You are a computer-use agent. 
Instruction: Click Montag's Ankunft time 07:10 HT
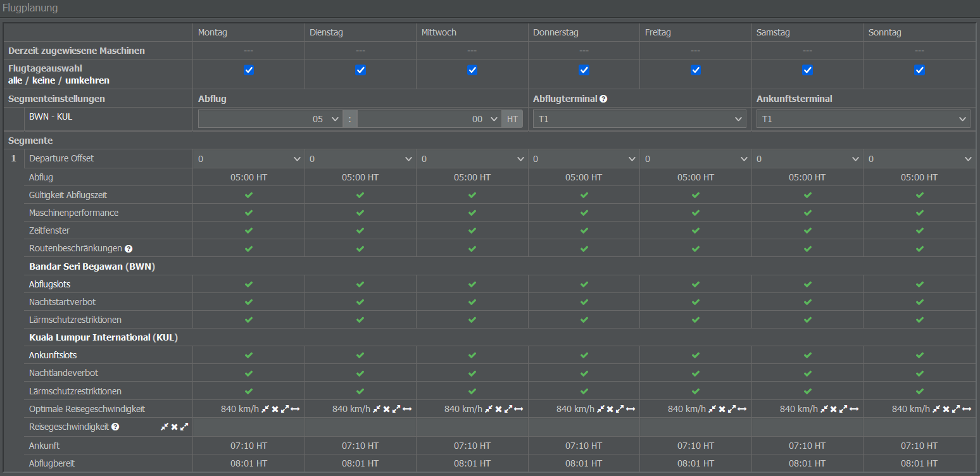(x=248, y=446)
